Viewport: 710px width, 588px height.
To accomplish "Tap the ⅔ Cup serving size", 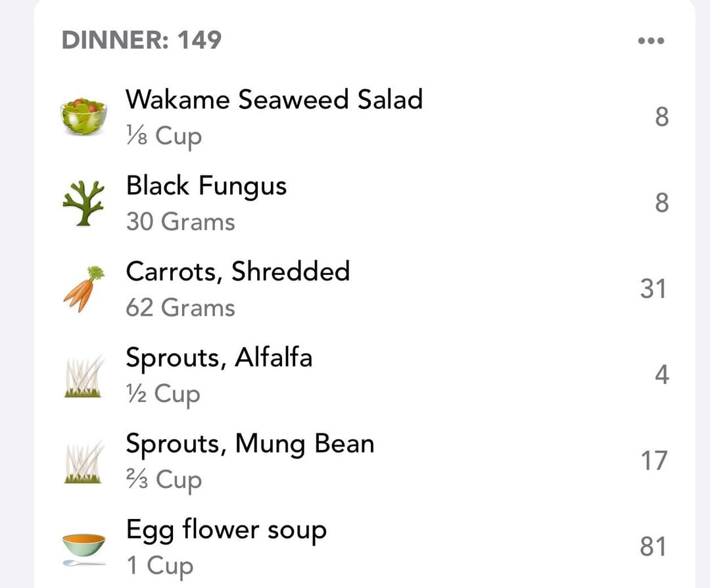I will coord(164,479).
